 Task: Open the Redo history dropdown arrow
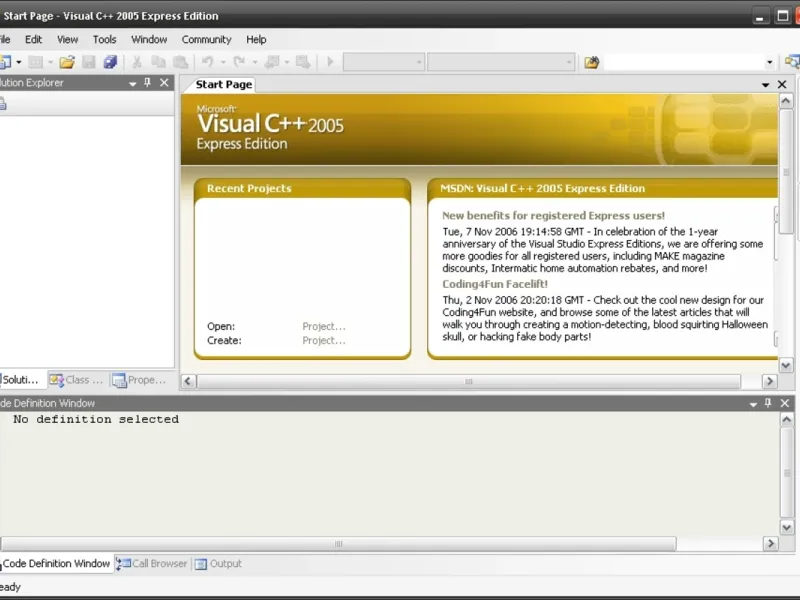[255, 62]
